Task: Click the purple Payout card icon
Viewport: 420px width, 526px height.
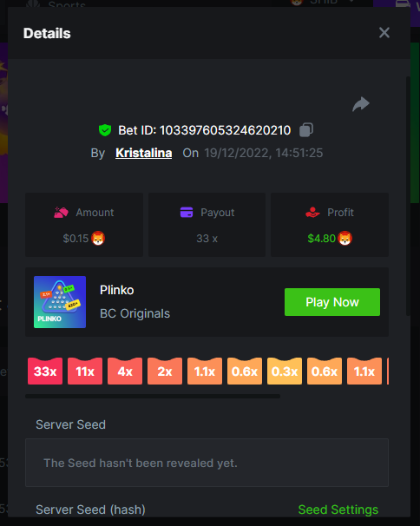Action: tap(187, 213)
